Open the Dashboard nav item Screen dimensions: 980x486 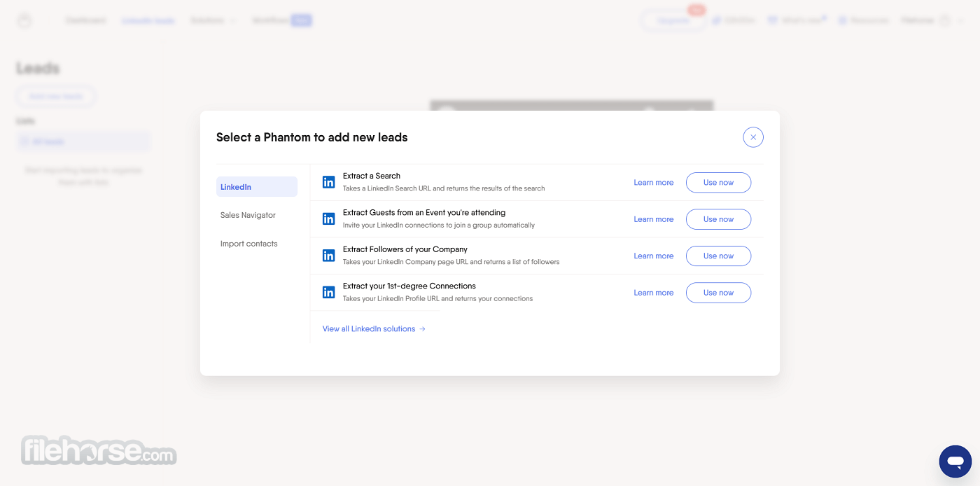(85, 20)
